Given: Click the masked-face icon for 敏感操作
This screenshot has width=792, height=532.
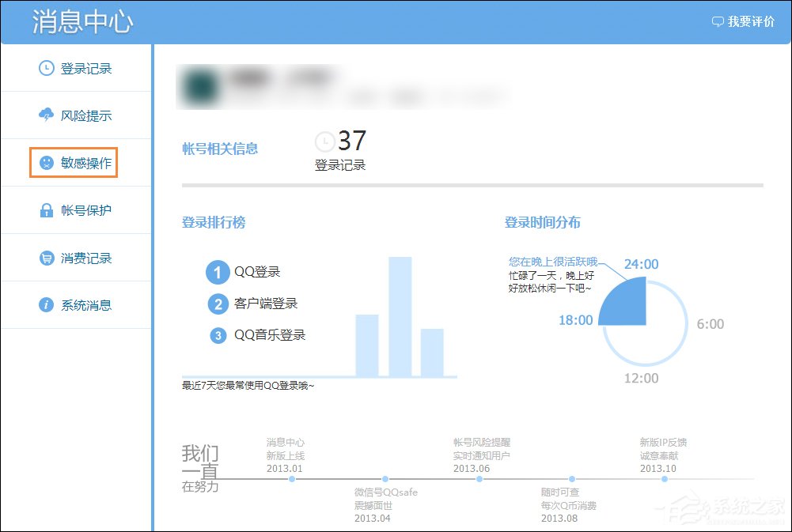Looking at the screenshot, I should (x=48, y=162).
